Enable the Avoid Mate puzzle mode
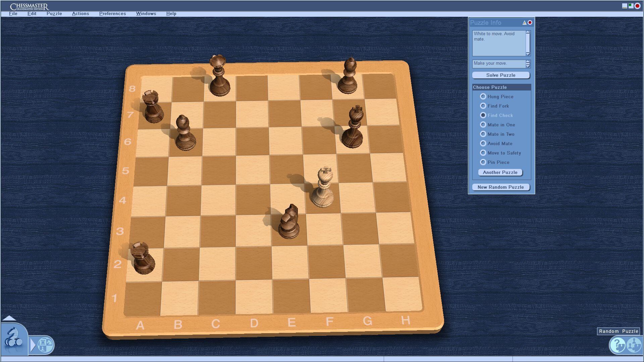Viewport: 644px width, 362px height. [x=483, y=143]
